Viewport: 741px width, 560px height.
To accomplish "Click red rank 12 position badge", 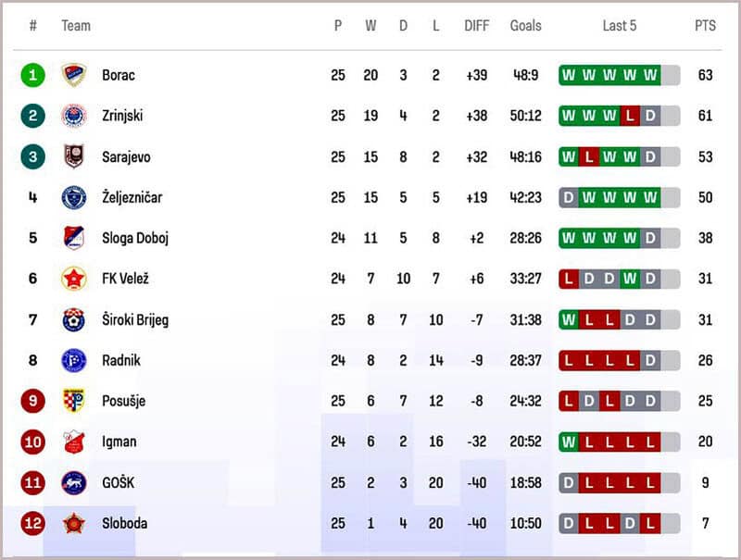I will [32, 523].
